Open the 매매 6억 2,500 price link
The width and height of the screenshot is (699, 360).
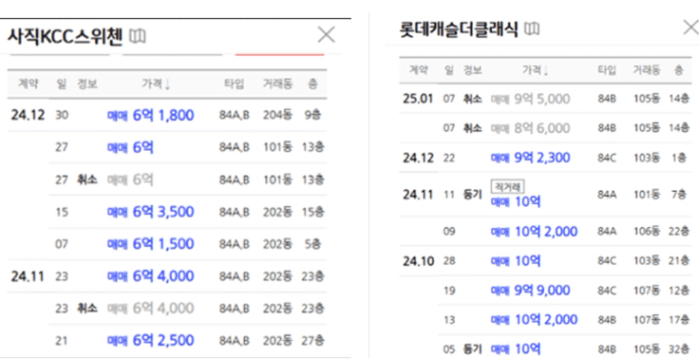pyautogui.click(x=150, y=340)
